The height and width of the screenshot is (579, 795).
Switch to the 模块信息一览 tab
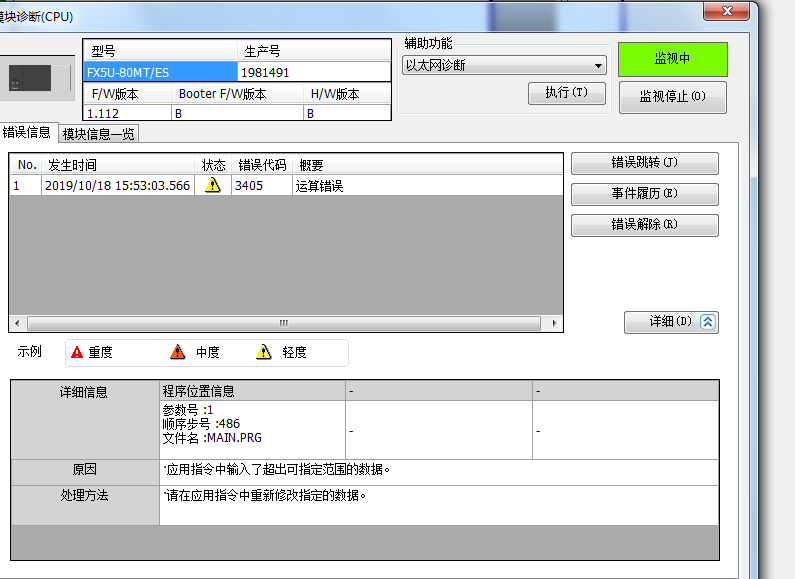pyautogui.click(x=98, y=134)
